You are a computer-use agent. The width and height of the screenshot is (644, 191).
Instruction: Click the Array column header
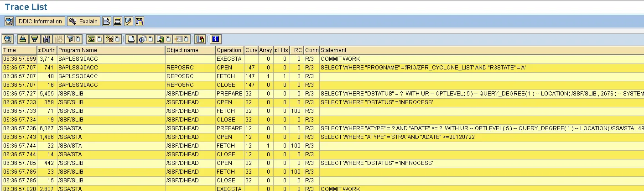[265, 50]
